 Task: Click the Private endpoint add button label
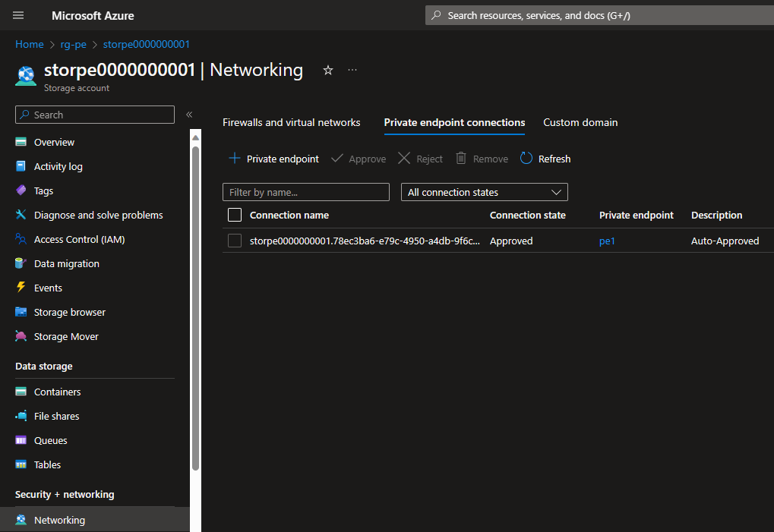(283, 159)
